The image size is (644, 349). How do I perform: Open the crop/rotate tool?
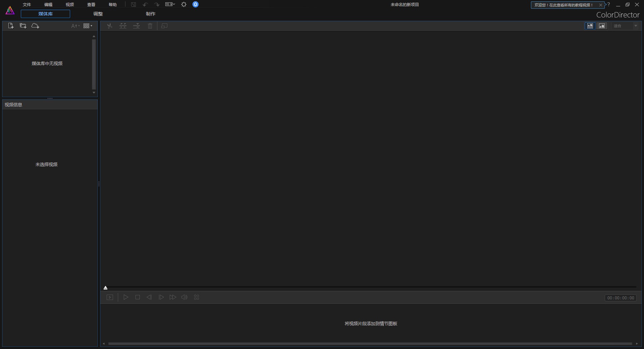click(164, 26)
